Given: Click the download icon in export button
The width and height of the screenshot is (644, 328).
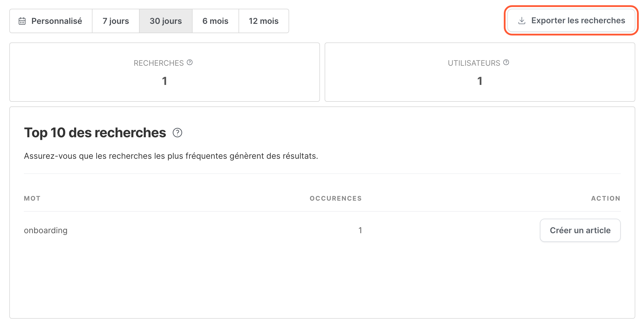Looking at the screenshot, I should click(x=522, y=21).
